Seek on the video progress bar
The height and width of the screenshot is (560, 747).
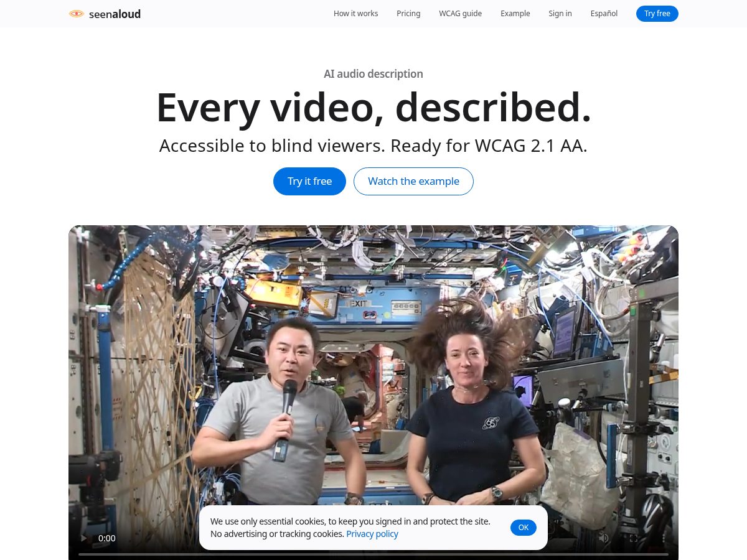coord(374,554)
